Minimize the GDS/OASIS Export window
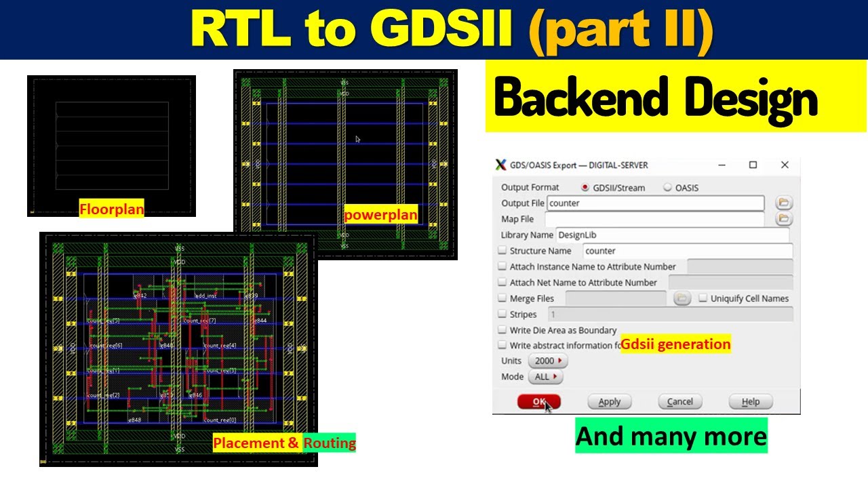This screenshot has height=488, width=868. tap(721, 165)
